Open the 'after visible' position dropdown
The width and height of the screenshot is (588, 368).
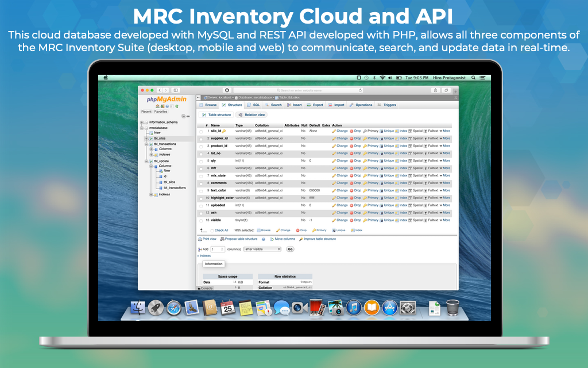262,249
